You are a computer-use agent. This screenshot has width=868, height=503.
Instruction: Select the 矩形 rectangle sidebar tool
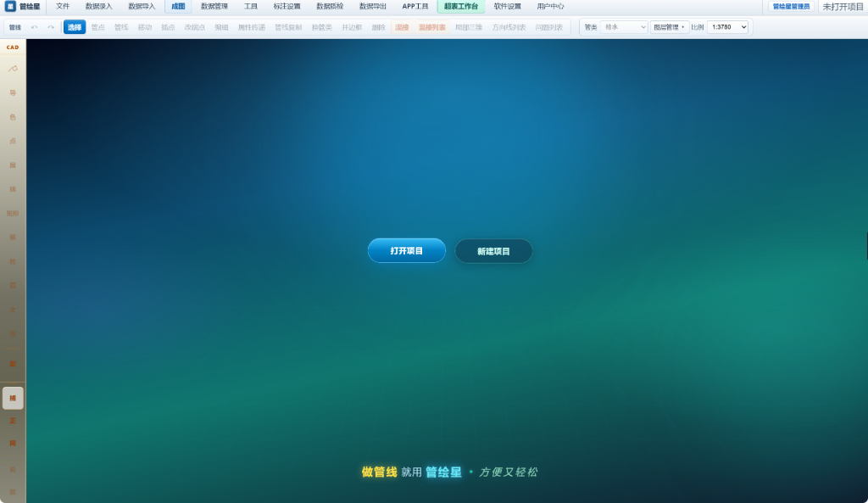coord(13,213)
